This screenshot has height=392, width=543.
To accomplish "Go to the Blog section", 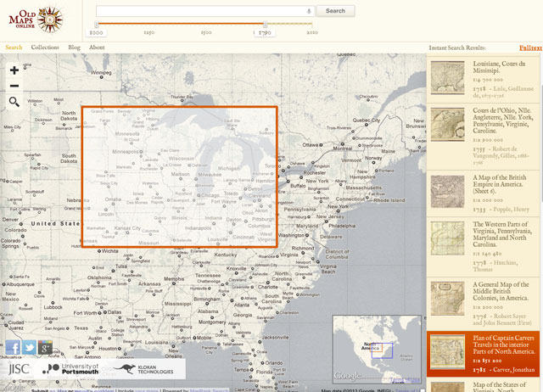I will point(74,48).
